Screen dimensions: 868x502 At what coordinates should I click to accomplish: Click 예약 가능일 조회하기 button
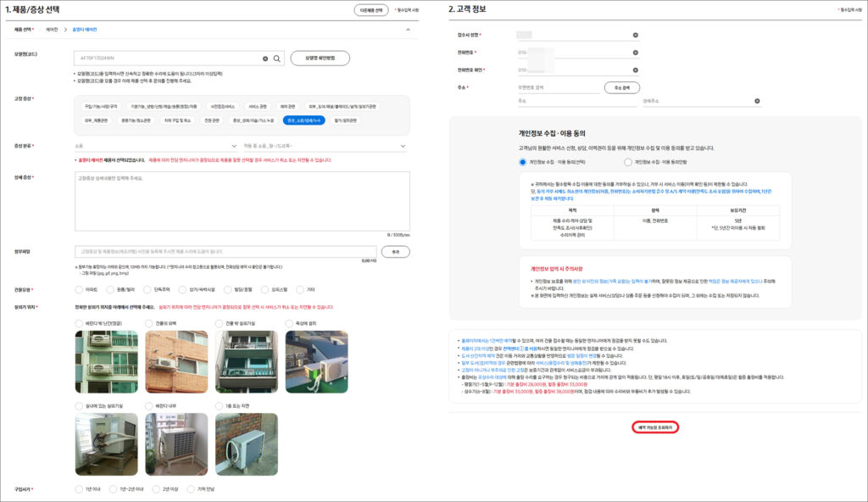click(654, 427)
